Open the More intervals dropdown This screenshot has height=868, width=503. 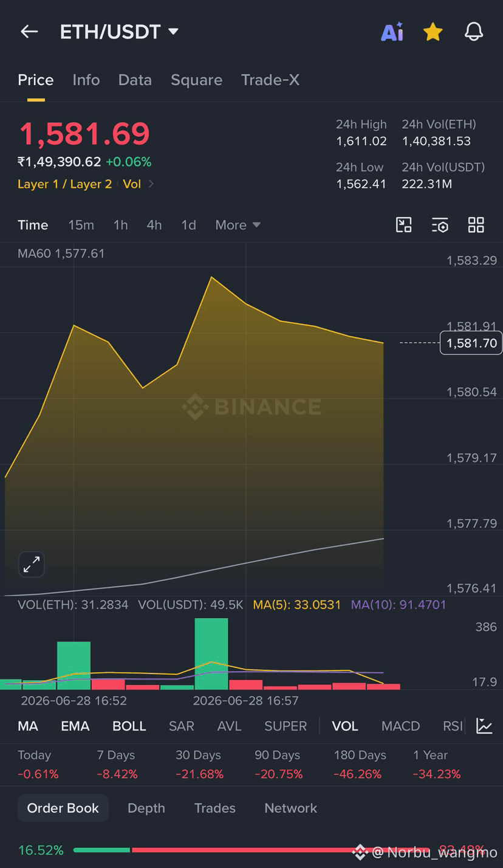(x=238, y=225)
